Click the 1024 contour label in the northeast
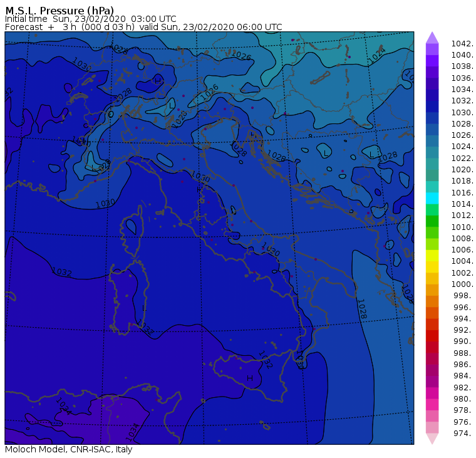 [x=377, y=55]
